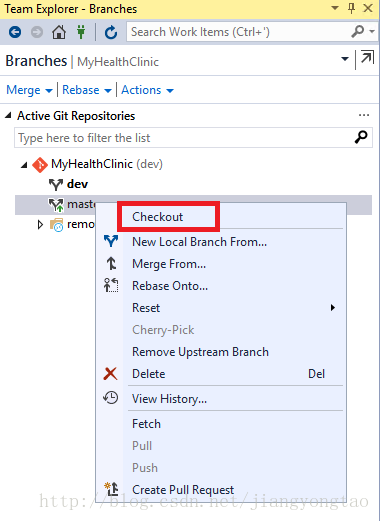Screen dimensions: 380x521
Task: Expand the remotes folder node
Action: pos(40,225)
